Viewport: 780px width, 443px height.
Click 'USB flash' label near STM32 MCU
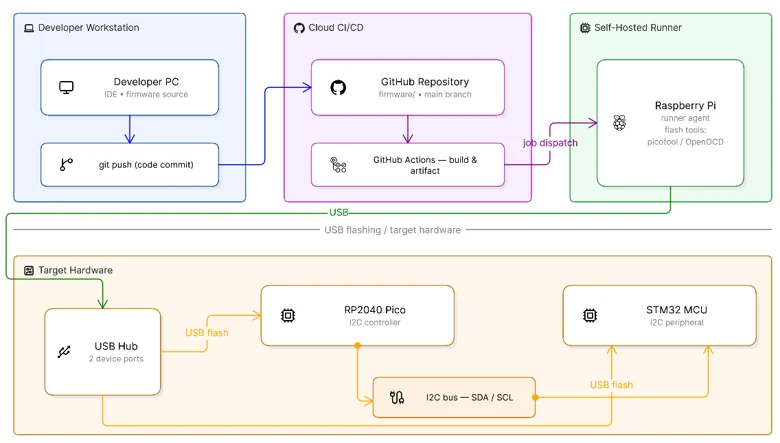[x=611, y=385]
